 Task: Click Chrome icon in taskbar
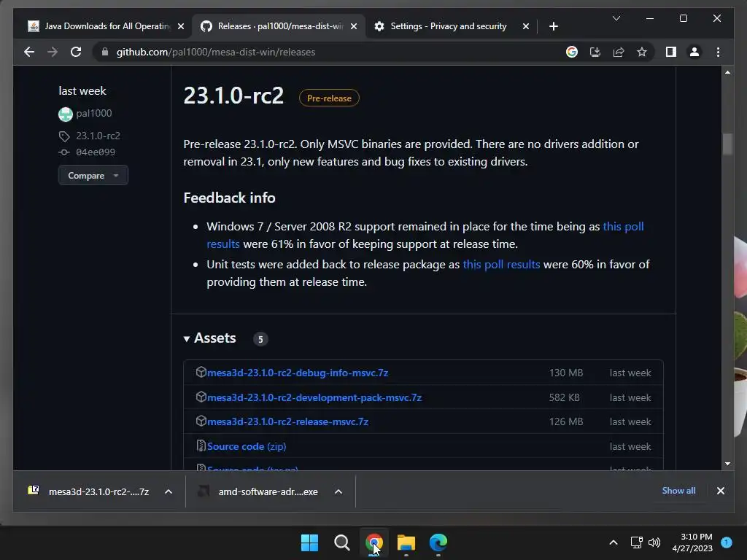[x=374, y=542]
